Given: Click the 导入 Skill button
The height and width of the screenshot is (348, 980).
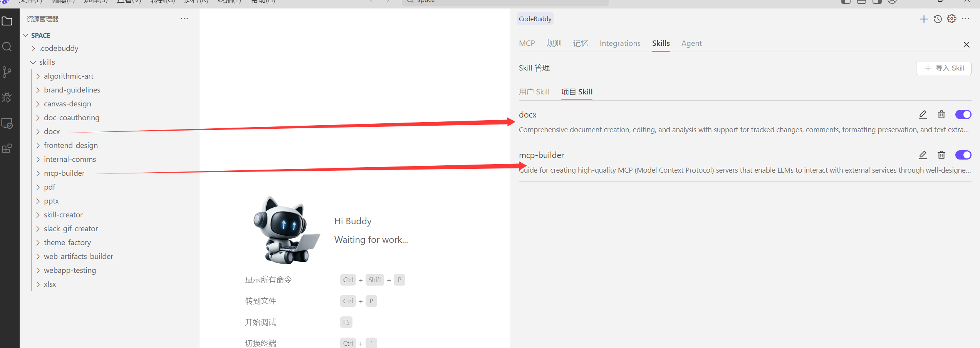Looking at the screenshot, I should (943, 68).
